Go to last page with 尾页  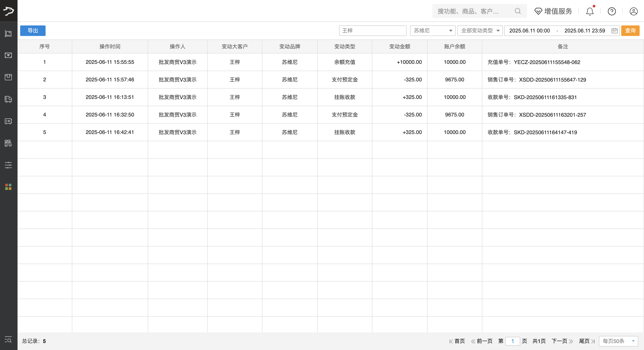tap(587, 341)
